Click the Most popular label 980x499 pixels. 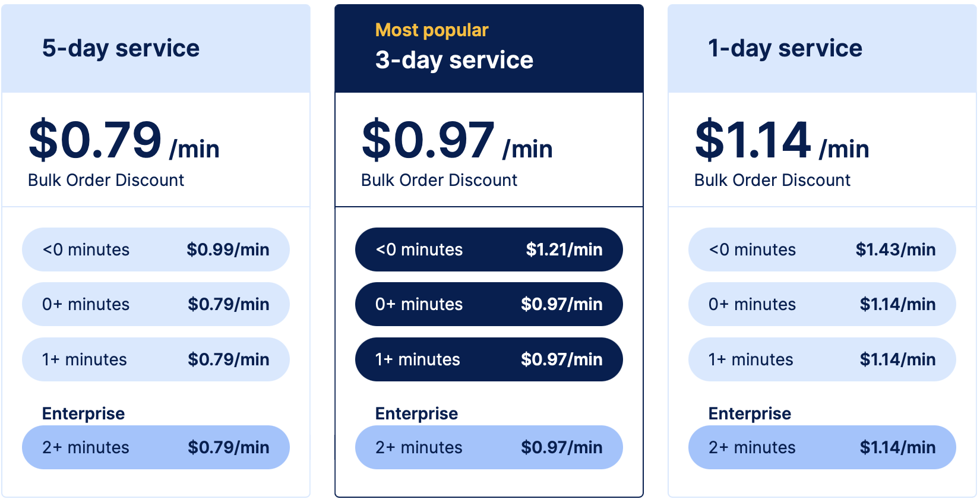[432, 30]
